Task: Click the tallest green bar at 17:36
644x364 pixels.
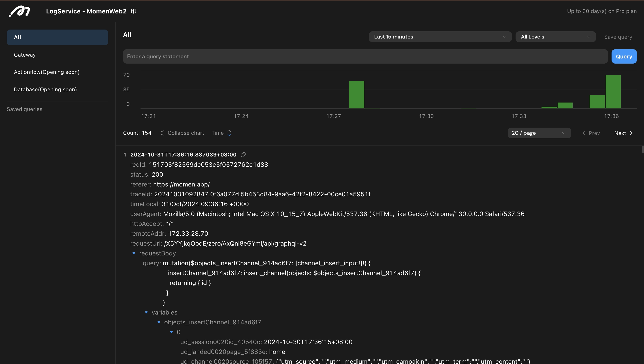Action: tap(613, 92)
